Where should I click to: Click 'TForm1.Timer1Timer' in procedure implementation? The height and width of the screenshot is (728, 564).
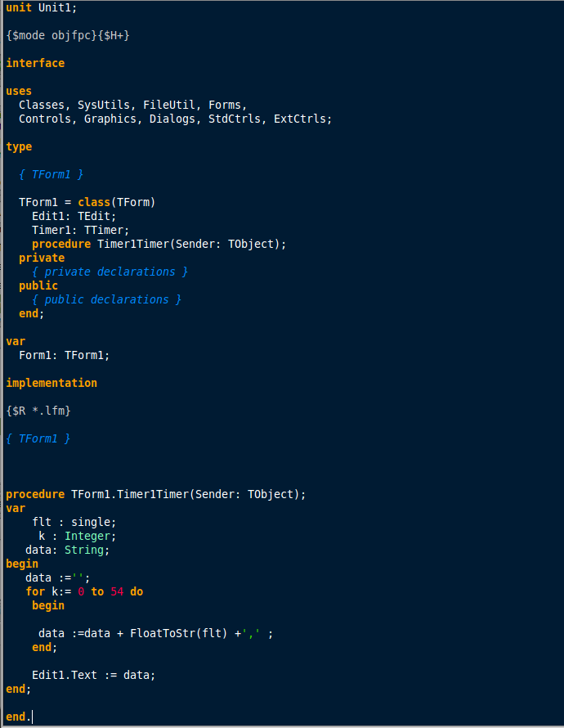click(x=129, y=494)
